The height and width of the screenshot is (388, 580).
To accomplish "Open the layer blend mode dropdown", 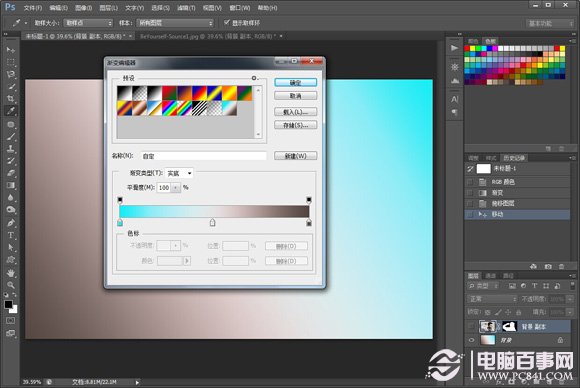I will (x=492, y=299).
